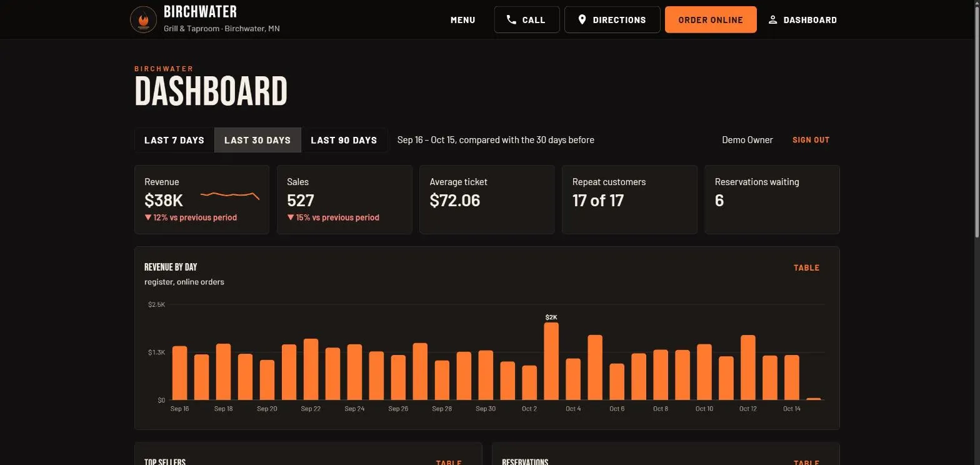Click the Oct 14 axis label
Viewport: 980px width, 465px height.
(x=792, y=409)
